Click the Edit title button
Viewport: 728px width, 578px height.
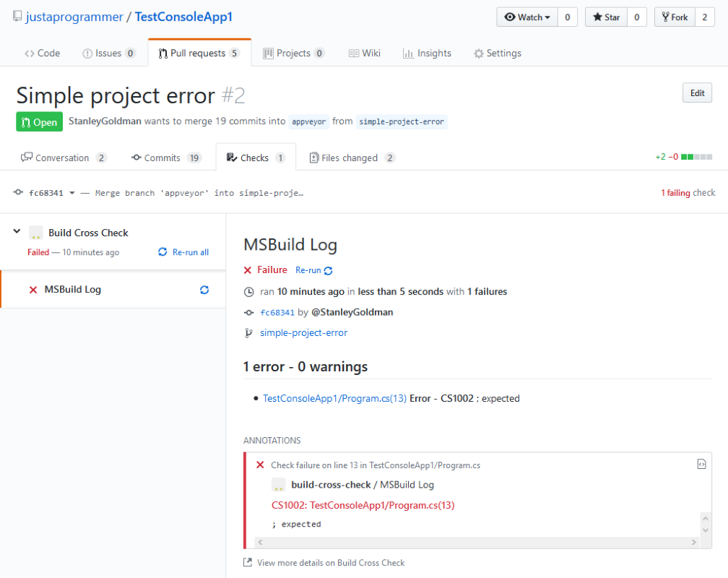(x=698, y=93)
